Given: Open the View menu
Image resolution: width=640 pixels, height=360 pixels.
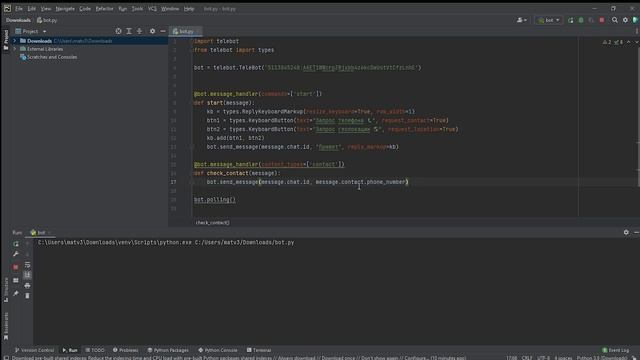Looking at the screenshot, I should (x=46, y=9).
